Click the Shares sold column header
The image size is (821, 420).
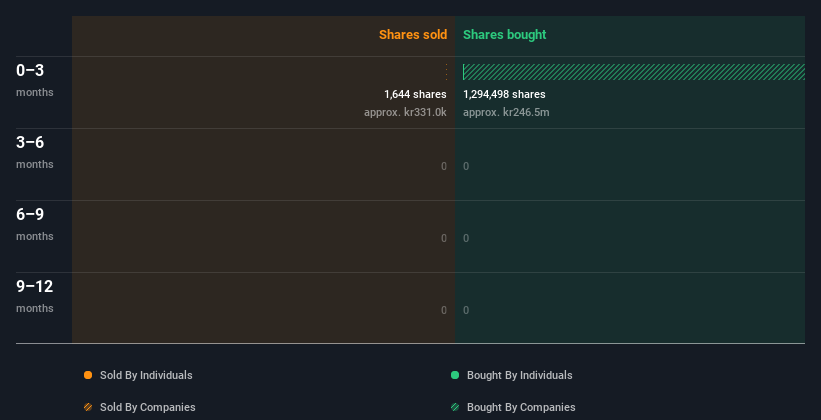(x=413, y=35)
